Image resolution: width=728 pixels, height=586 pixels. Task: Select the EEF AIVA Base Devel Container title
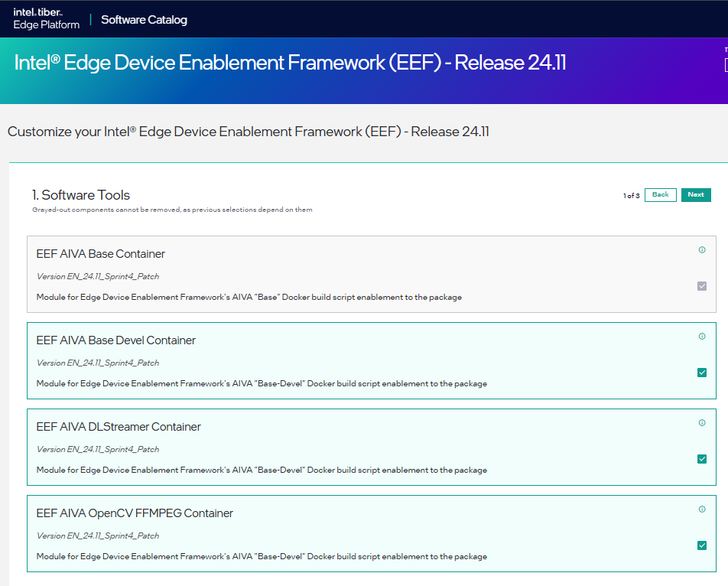[116, 340]
